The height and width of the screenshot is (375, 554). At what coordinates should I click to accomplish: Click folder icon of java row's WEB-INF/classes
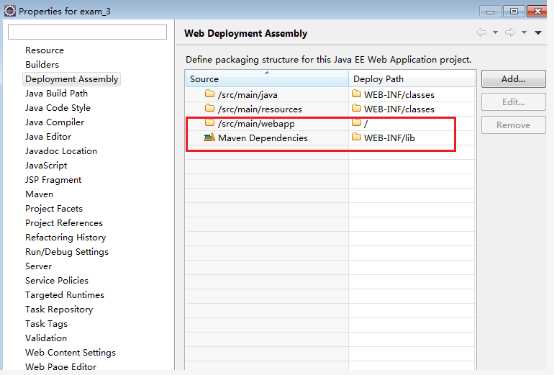(357, 94)
